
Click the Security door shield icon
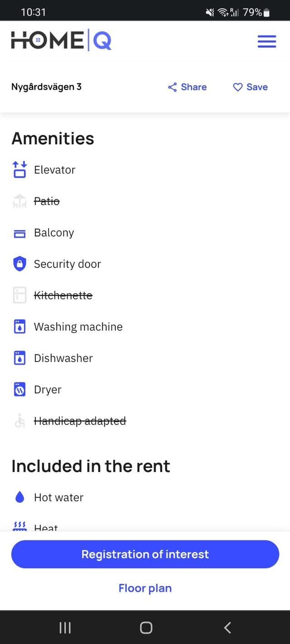pyautogui.click(x=19, y=264)
